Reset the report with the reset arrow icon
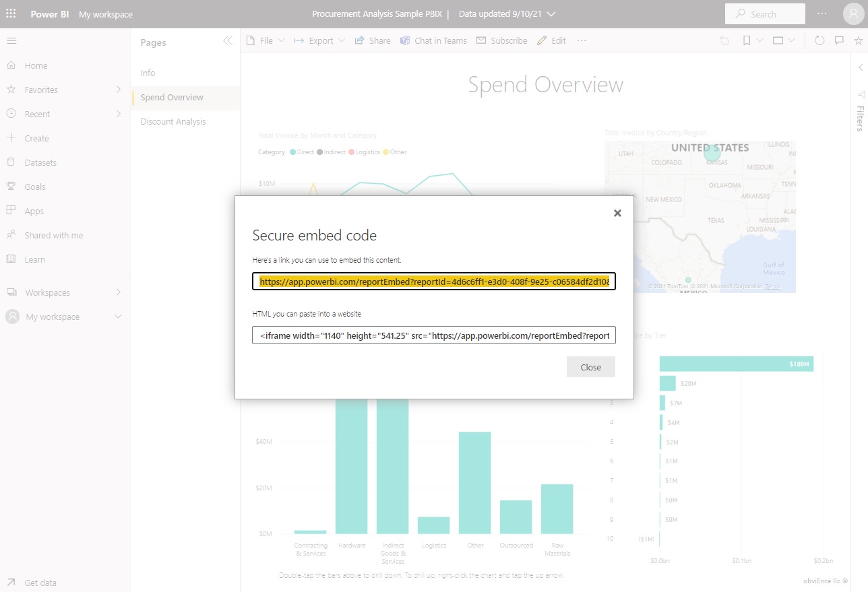This screenshot has width=868, height=592. (x=724, y=40)
